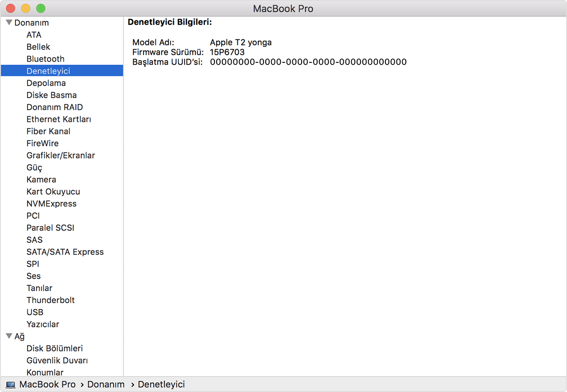Click the MacBook Pro laptop icon in path bar
Viewport: 567px width, 392px height.
click(11, 385)
